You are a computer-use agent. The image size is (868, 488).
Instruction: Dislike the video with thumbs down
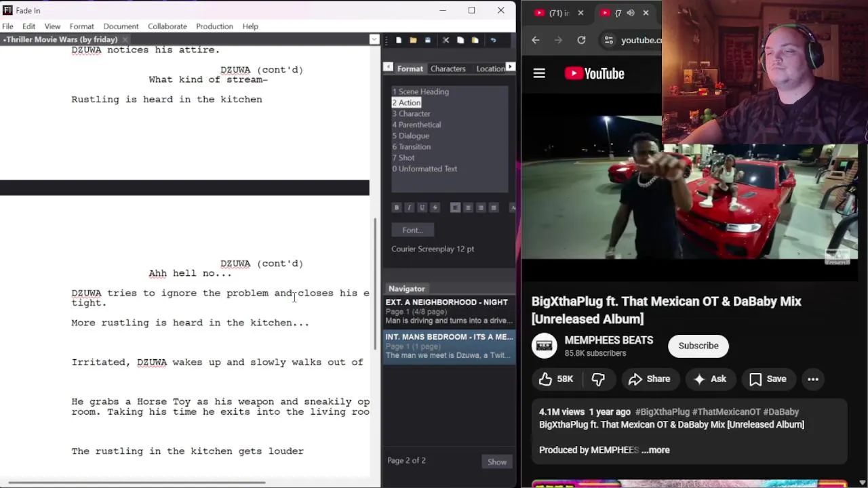598,380
